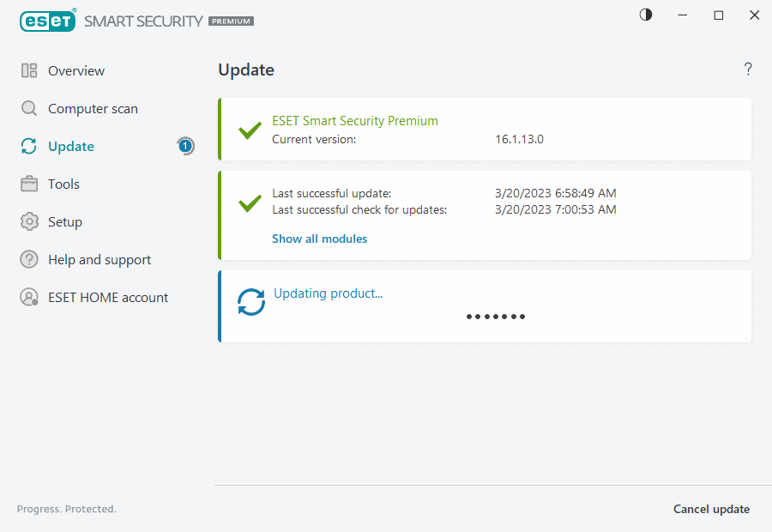Click the spinning Updating product icon

pos(250,302)
